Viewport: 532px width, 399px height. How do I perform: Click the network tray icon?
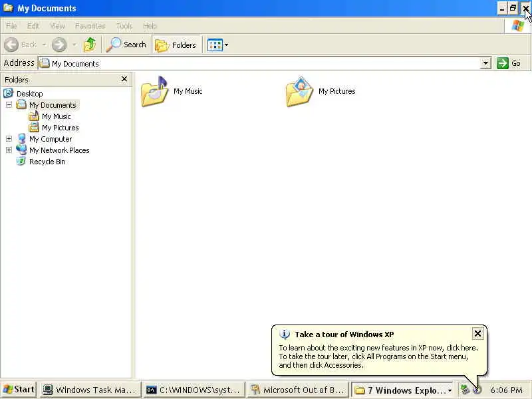[465, 390]
